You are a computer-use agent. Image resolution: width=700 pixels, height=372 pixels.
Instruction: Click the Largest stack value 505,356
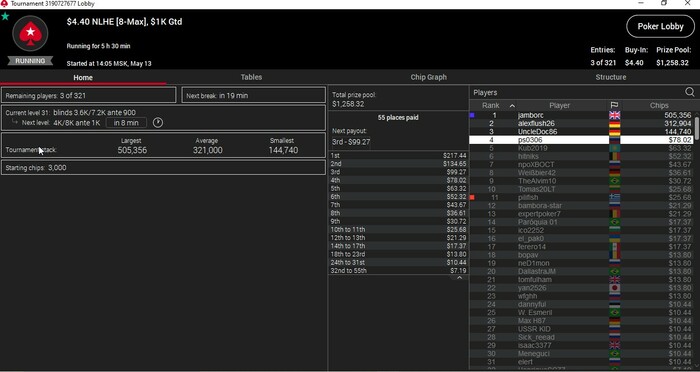(132, 150)
